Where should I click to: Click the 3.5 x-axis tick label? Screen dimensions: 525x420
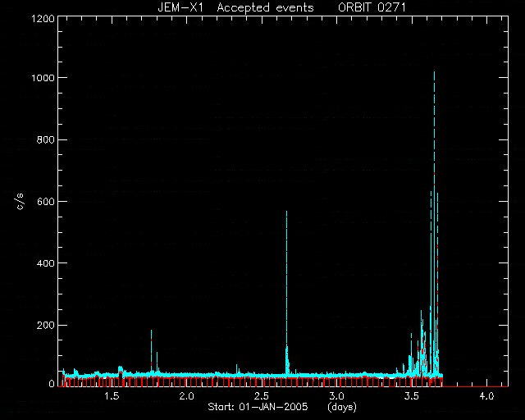click(411, 396)
